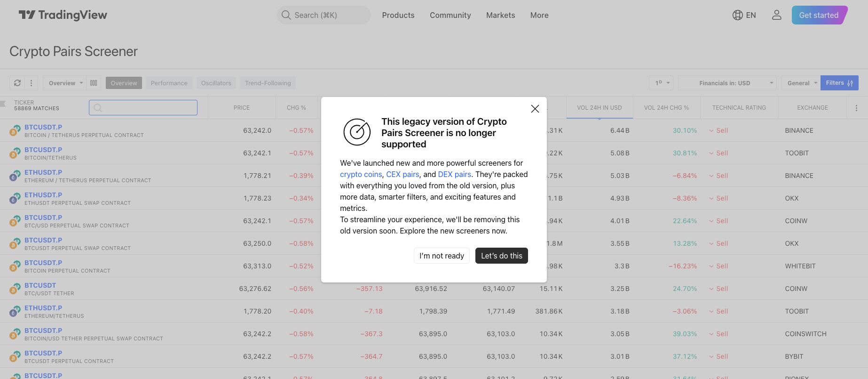Click the top Search (⌘K) field
This screenshot has height=379, width=868.
(324, 15)
